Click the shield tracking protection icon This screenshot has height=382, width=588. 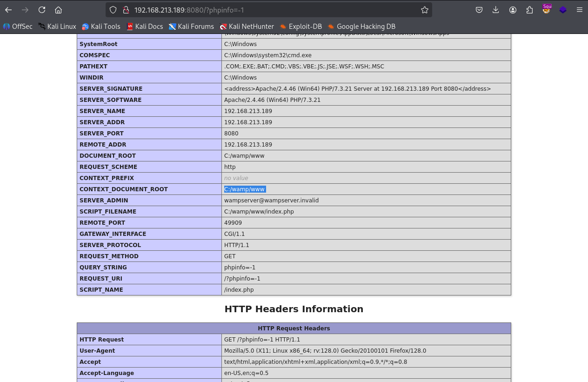pyautogui.click(x=113, y=10)
